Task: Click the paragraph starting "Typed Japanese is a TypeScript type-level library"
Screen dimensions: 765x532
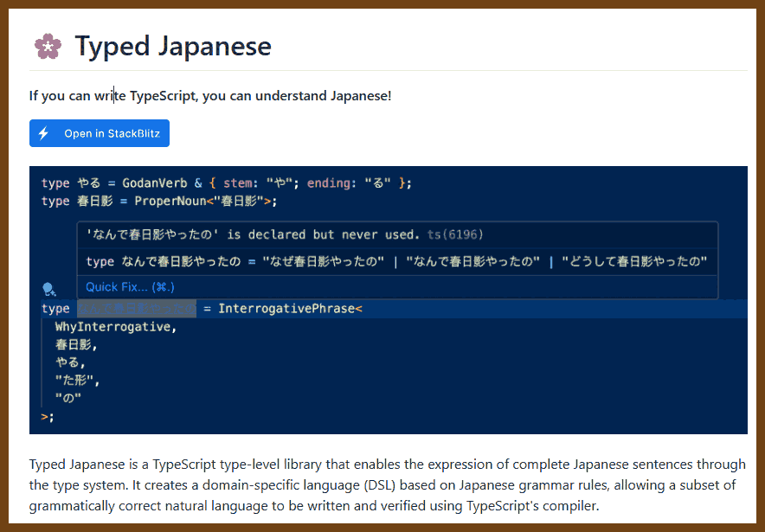Action: pos(388,484)
